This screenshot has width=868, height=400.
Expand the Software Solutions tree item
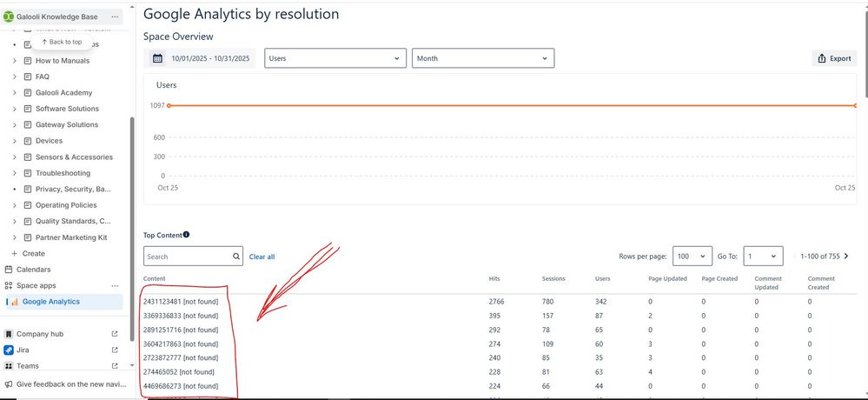(15, 109)
